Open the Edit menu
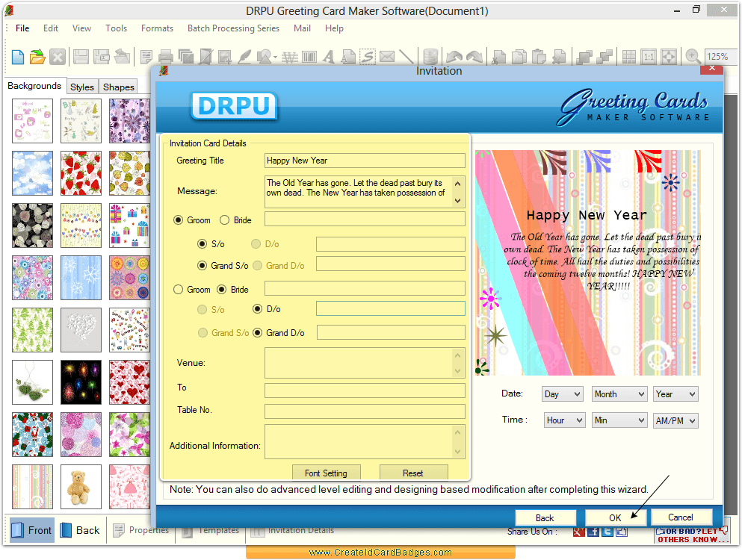 pos(51,28)
